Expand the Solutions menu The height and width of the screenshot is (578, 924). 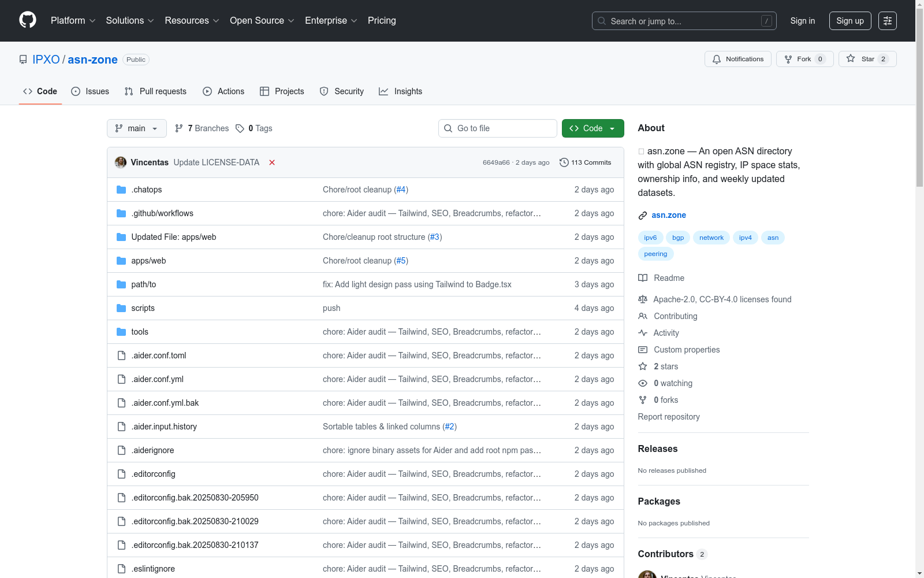(x=130, y=21)
